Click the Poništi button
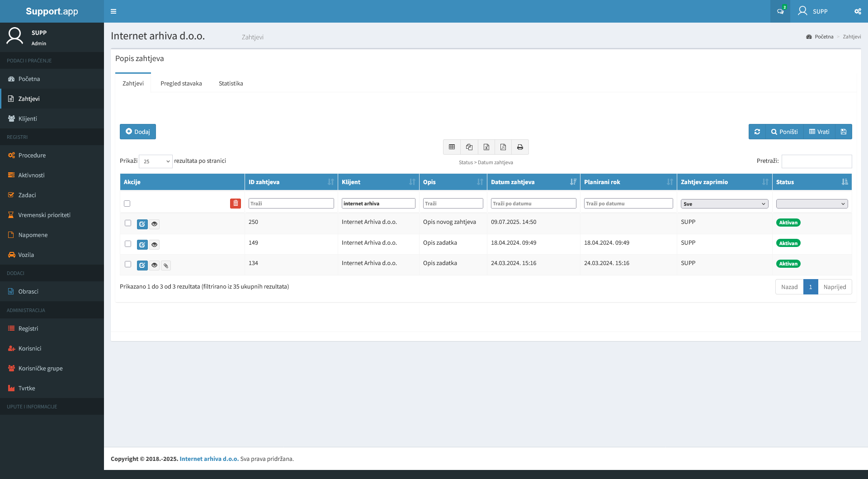868x479 pixels. [784, 132]
